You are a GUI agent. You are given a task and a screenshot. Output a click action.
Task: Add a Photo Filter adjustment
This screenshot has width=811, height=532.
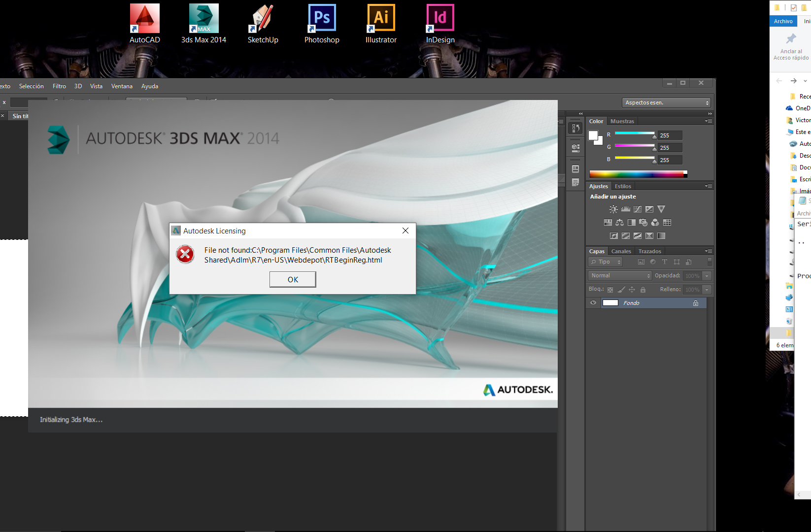(x=643, y=223)
